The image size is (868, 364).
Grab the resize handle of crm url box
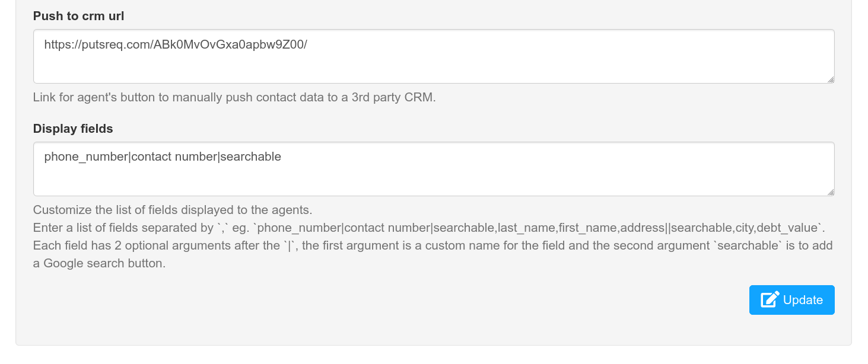pyautogui.click(x=830, y=79)
